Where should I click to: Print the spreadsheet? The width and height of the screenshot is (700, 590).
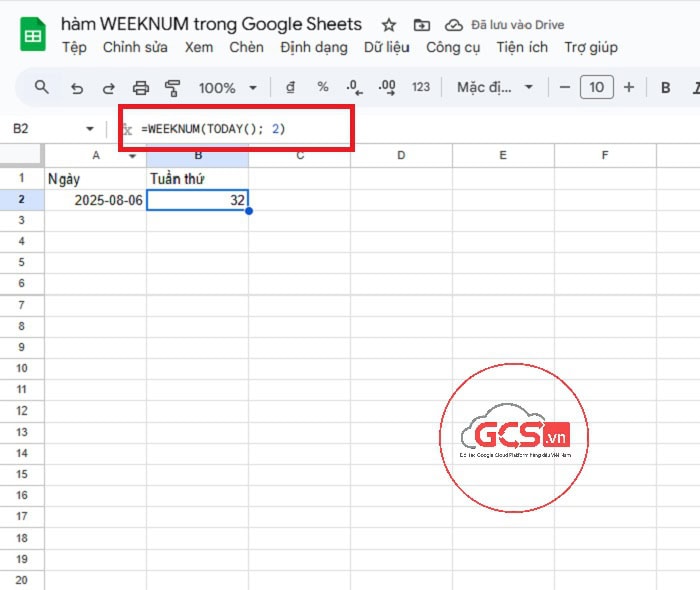click(141, 88)
